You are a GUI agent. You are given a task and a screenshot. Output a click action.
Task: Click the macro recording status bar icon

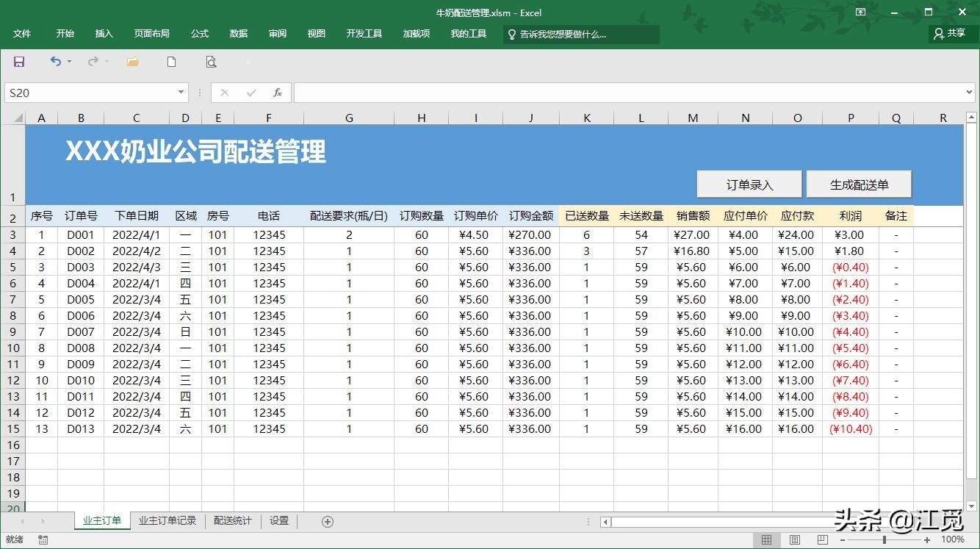(43, 539)
